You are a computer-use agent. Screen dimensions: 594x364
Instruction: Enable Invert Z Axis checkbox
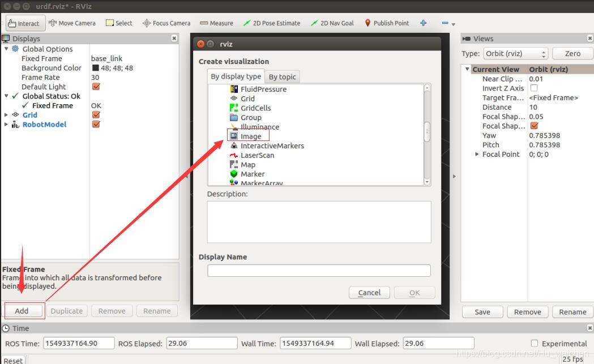pyautogui.click(x=534, y=88)
